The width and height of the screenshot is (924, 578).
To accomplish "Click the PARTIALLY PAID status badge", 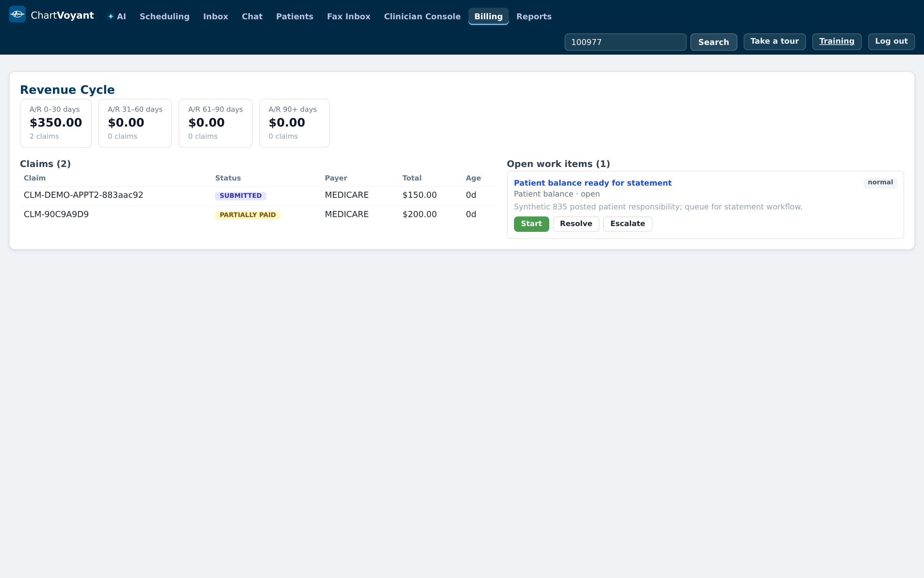I will pos(247,215).
